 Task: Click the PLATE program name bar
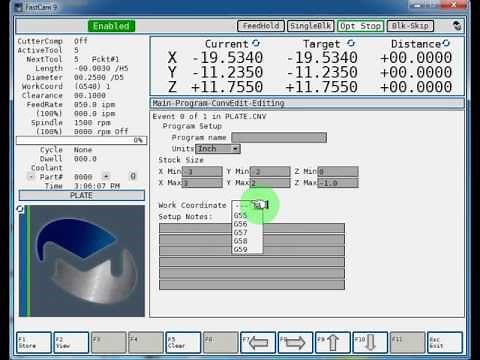pyautogui.click(x=82, y=195)
